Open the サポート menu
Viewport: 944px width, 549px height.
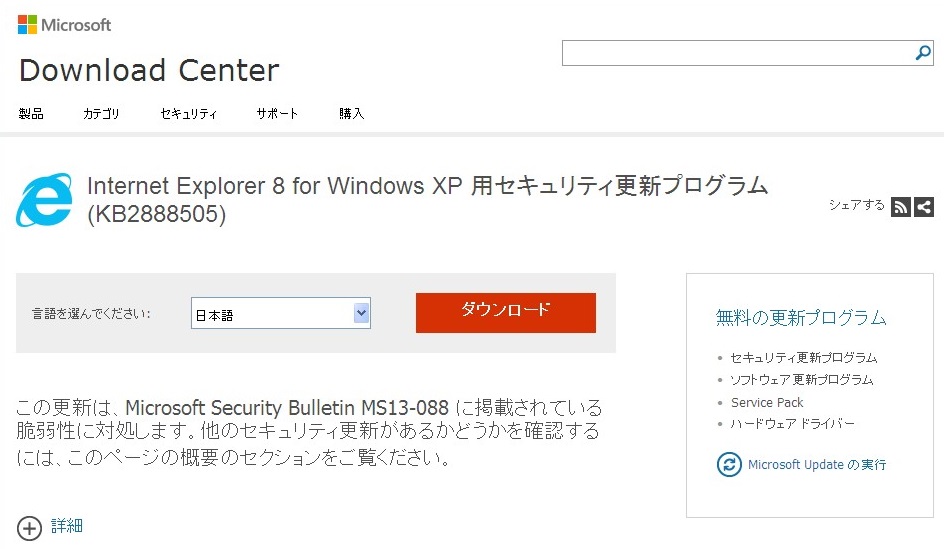click(277, 114)
